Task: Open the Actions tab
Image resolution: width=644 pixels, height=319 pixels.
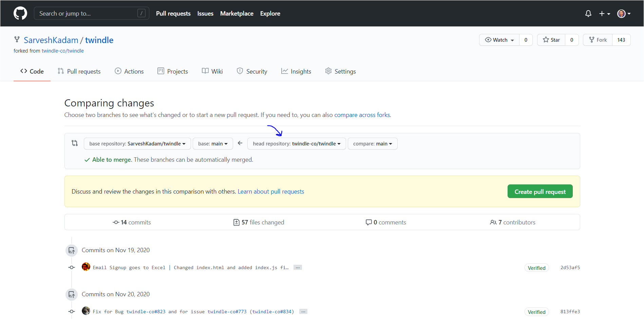Action: (129, 72)
